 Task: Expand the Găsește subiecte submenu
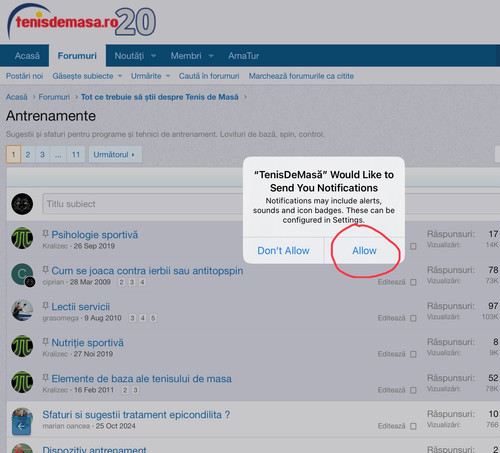pyautogui.click(x=120, y=76)
